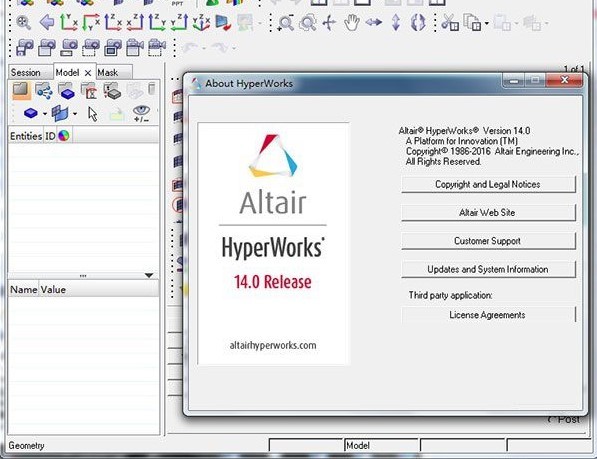597x459 pixels.
Task: Click the color wheel column header
Action: [64, 136]
